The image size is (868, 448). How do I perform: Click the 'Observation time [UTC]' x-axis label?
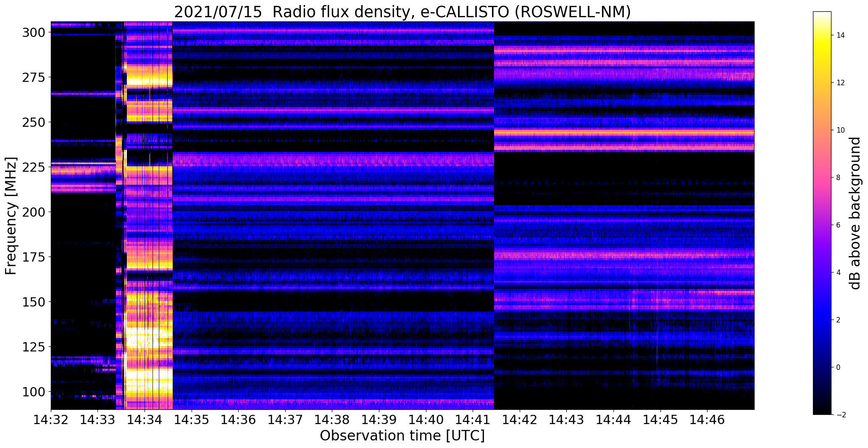[x=402, y=435]
